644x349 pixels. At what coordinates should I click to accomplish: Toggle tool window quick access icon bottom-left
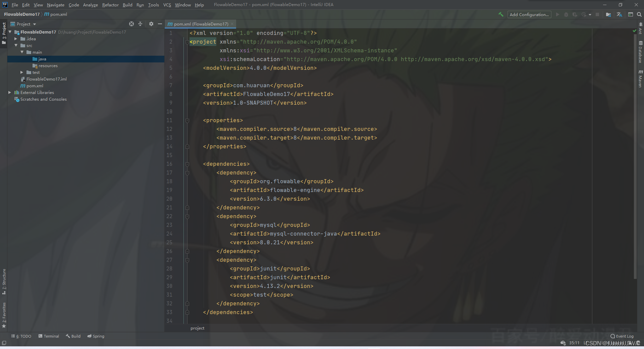pos(4,343)
